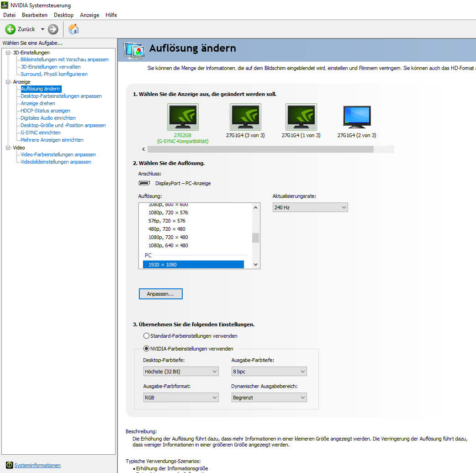Click the resolution list scroll-up arrow

click(x=256, y=207)
